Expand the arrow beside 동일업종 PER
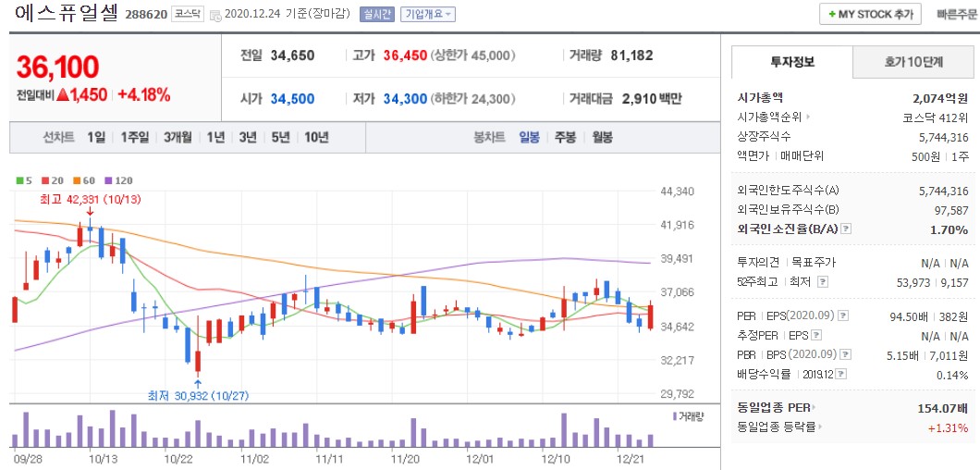This screenshot has height=470, width=980. [x=815, y=408]
